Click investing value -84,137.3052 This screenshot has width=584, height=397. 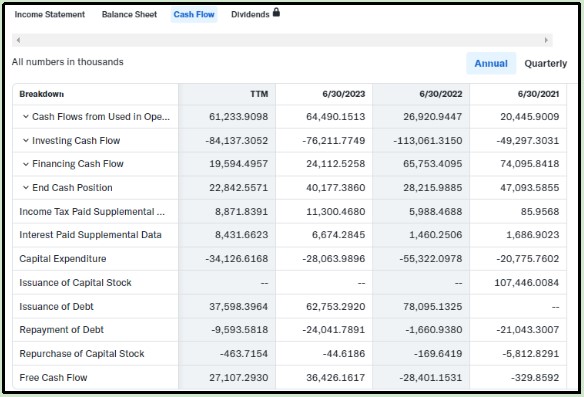click(237, 140)
